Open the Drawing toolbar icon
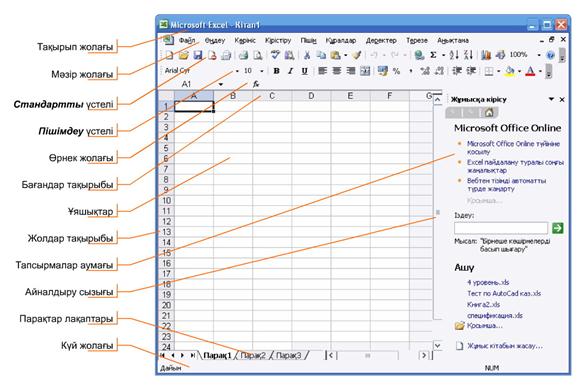The height and width of the screenshot is (388, 585). [x=500, y=55]
